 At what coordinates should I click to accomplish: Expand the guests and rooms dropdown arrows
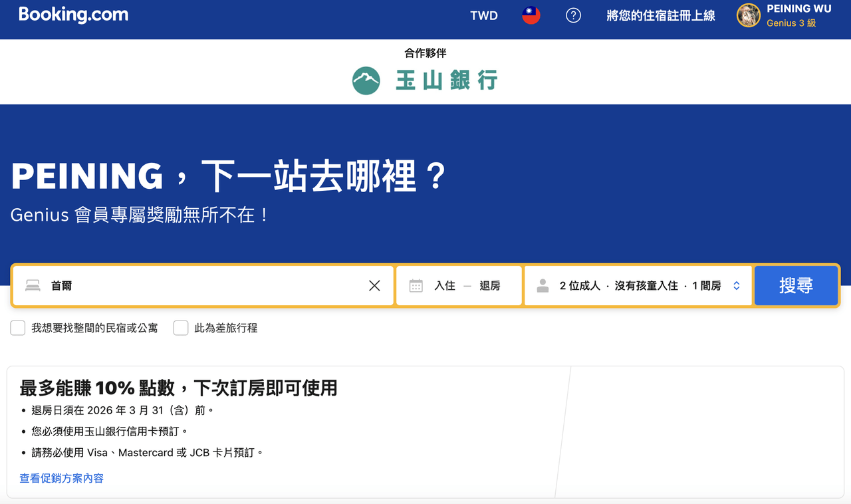[x=737, y=286]
